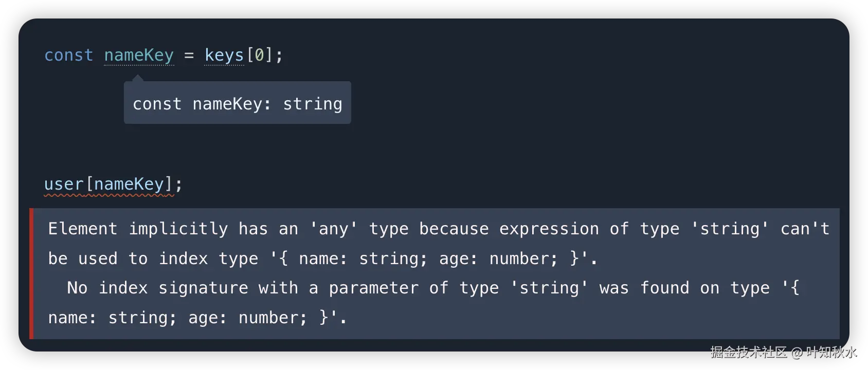
Task: Click the red bar of the error box
Action: 32,273
